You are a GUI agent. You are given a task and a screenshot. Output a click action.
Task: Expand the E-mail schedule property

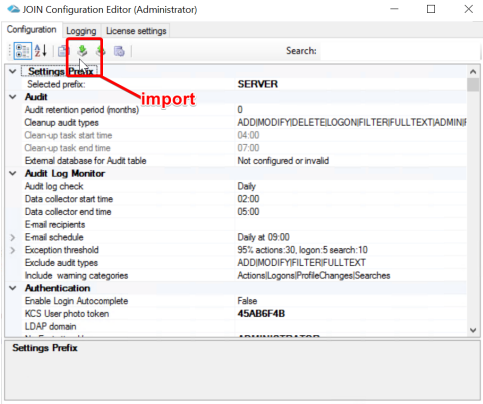point(13,237)
